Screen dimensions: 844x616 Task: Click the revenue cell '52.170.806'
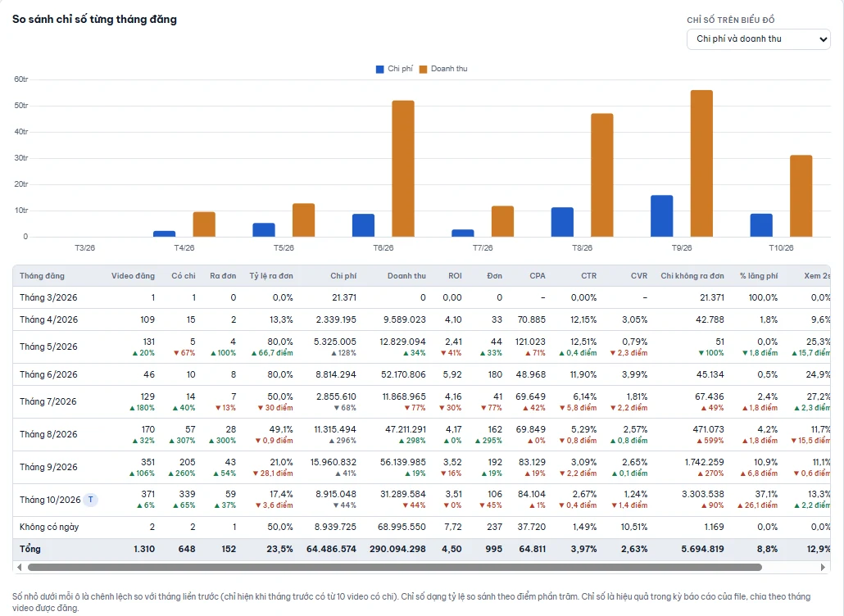(x=404, y=374)
